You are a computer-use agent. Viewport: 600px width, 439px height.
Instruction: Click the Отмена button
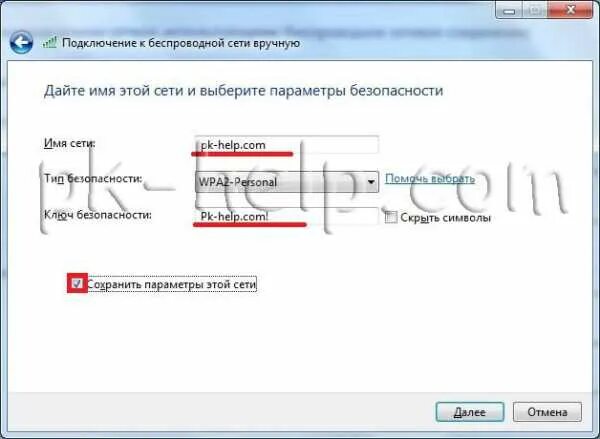(547, 412)
